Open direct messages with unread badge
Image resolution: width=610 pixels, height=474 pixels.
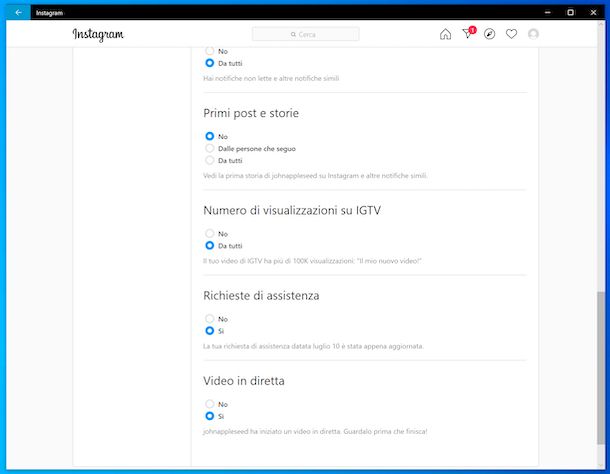[468, 33]
